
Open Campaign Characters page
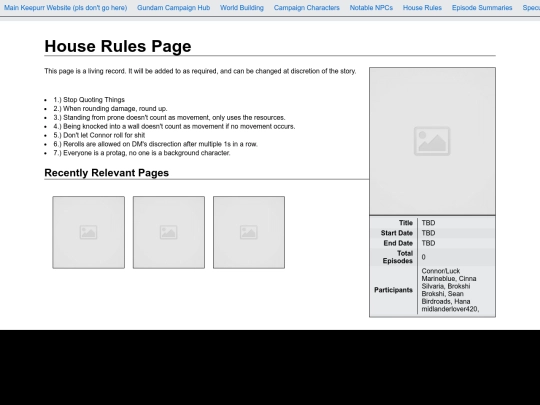[x=307, y=8]
